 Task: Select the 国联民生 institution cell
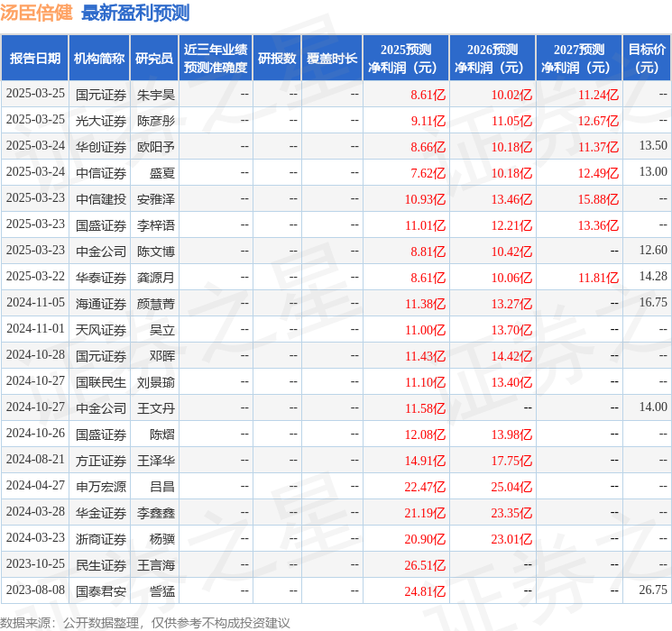pyautogui.click(x=101, y=382)
